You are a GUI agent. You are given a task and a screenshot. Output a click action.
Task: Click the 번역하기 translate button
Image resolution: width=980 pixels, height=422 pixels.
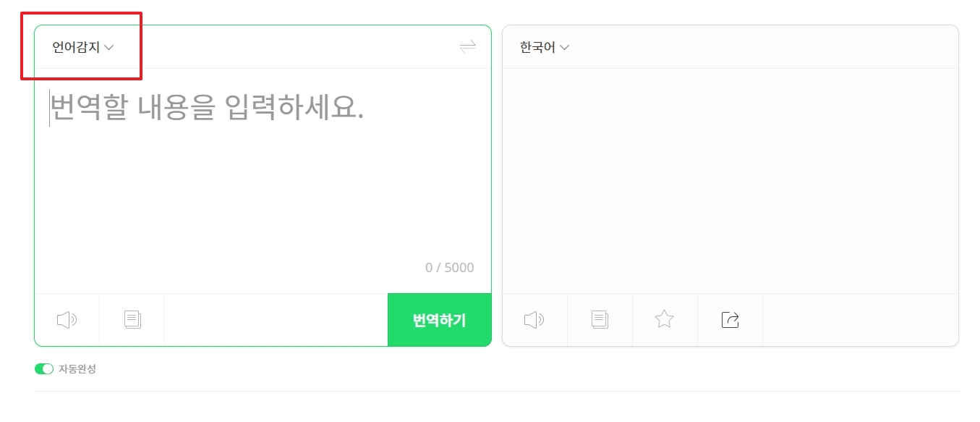point(439,319)
